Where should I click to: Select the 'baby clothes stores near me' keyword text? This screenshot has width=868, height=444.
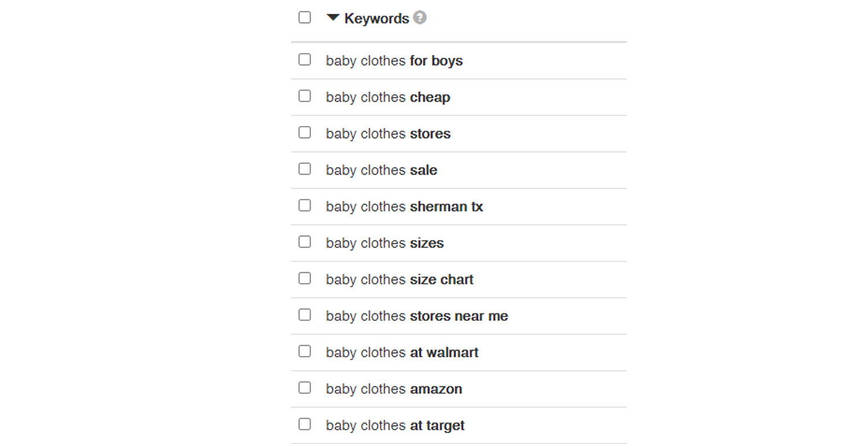tap(417, 316)
